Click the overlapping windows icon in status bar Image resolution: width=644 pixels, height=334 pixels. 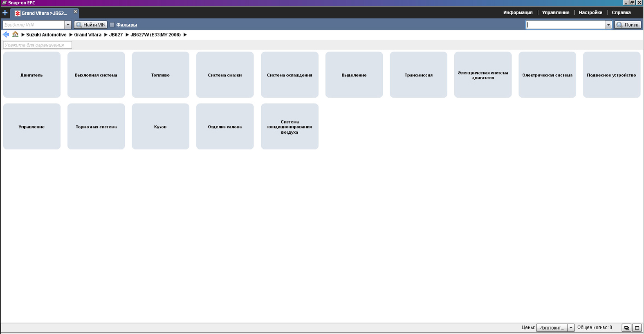[x=626, y=328]
